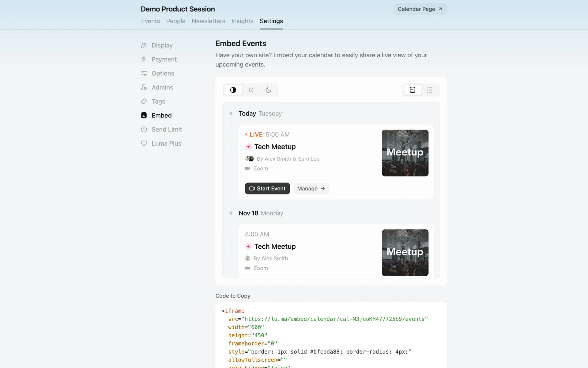Open Luma Plus section
Screen dimensions: 588x368
166,144
